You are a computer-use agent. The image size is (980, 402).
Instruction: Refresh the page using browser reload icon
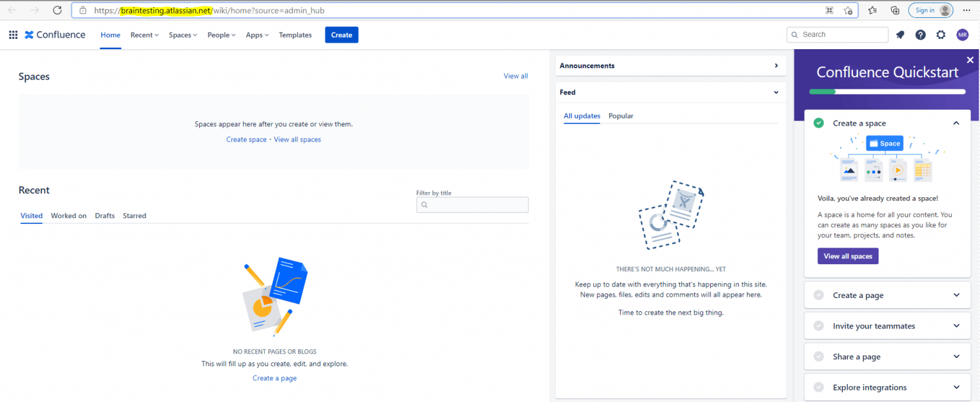point(57,10)
